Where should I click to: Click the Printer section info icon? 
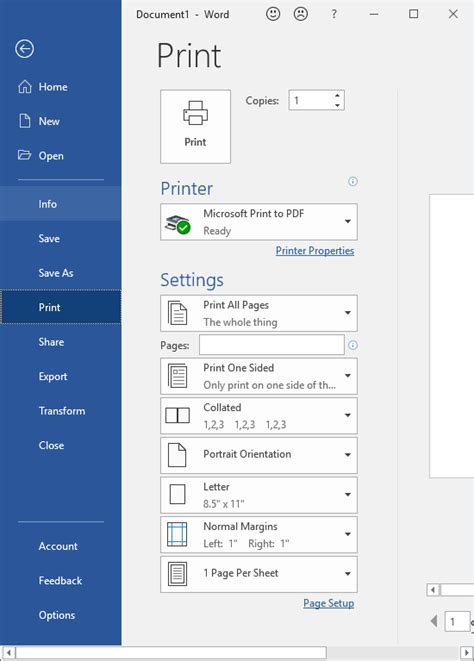[353, 181]
